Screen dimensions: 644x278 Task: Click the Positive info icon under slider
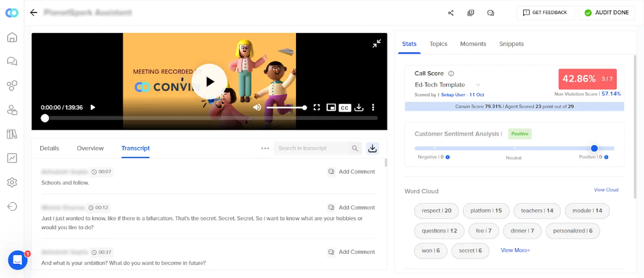tap(606, 157)
